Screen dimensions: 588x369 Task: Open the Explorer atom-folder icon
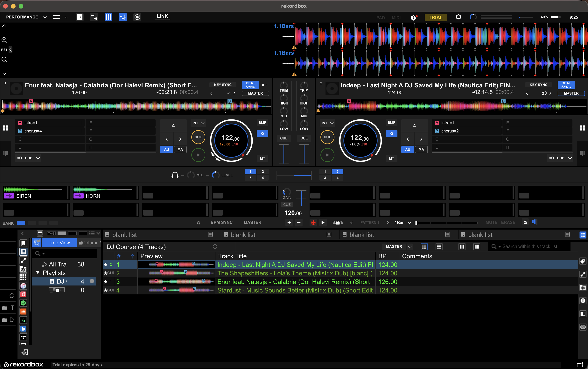[x=23, y=269]
